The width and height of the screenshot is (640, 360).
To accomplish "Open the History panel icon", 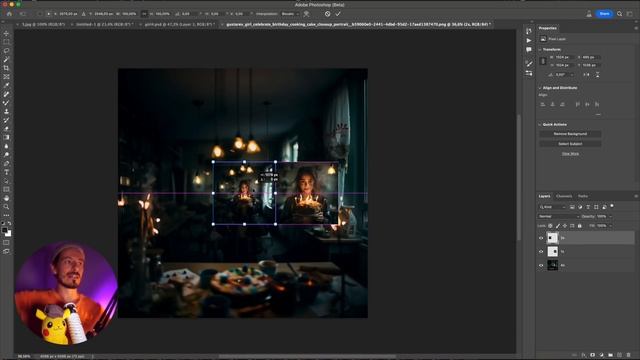I will [529, 31].
